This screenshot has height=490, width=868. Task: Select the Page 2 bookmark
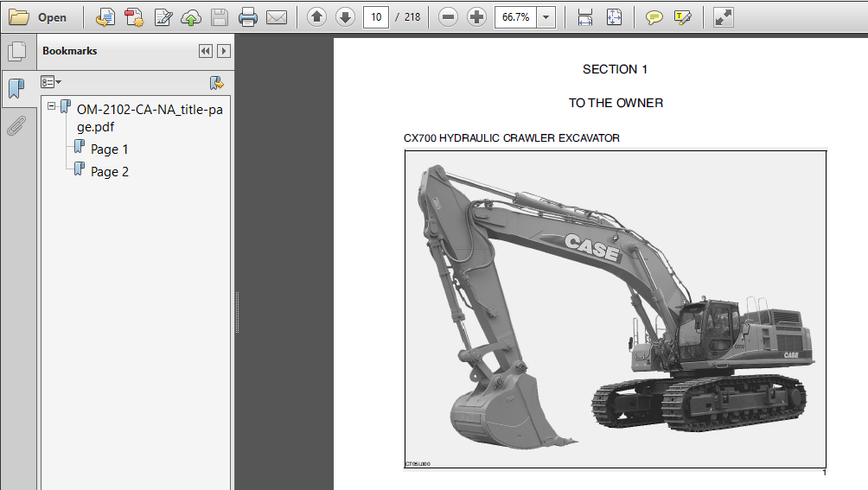(110, 172)
